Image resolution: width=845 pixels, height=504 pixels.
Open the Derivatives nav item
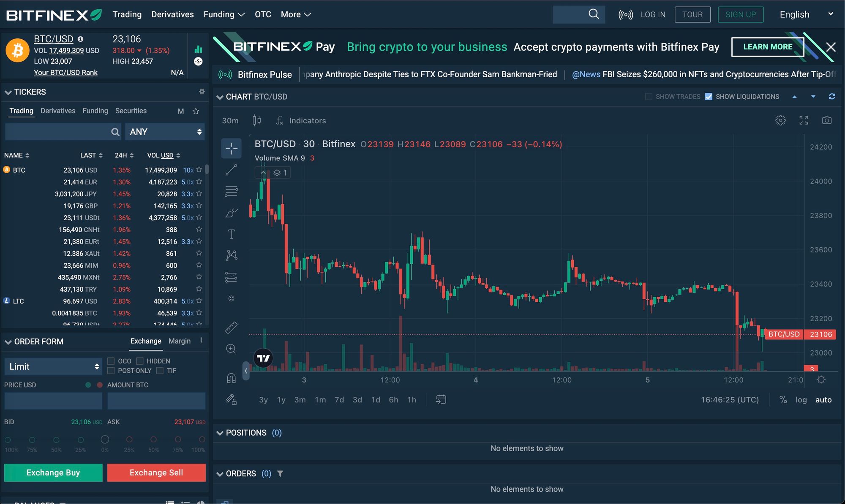click(x=172, y=14)
